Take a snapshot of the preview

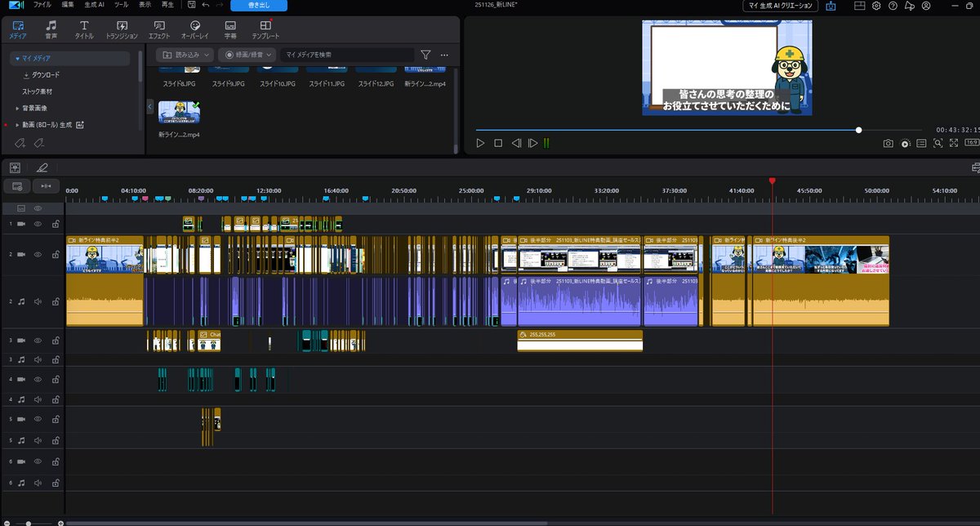(888, 143)
